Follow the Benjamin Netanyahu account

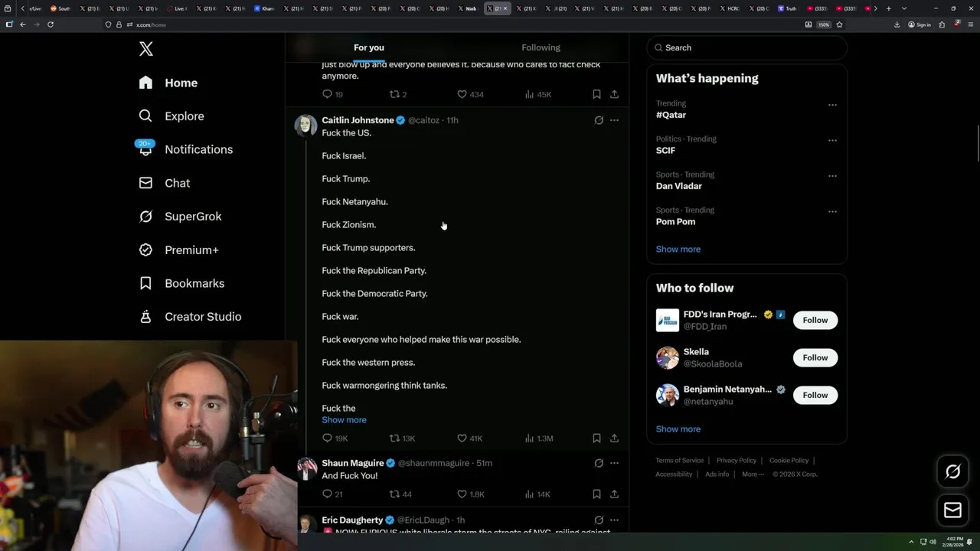tap(815, 395)
